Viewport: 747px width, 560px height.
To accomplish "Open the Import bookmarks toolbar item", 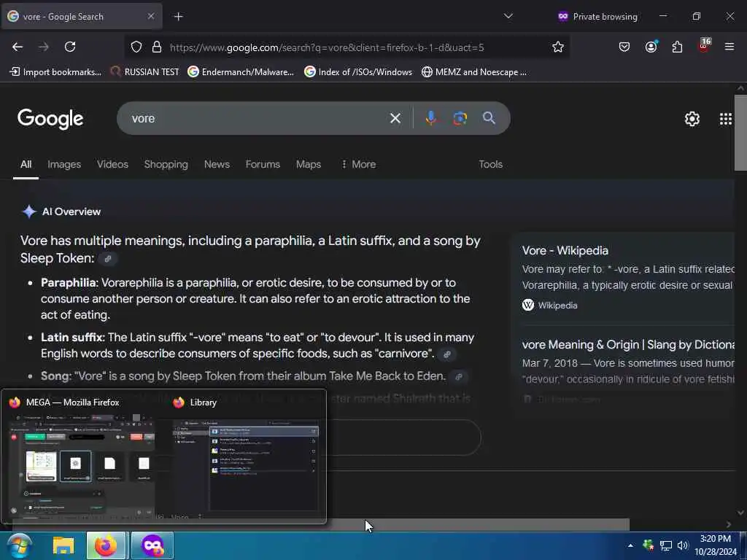I will pos(55,72).
